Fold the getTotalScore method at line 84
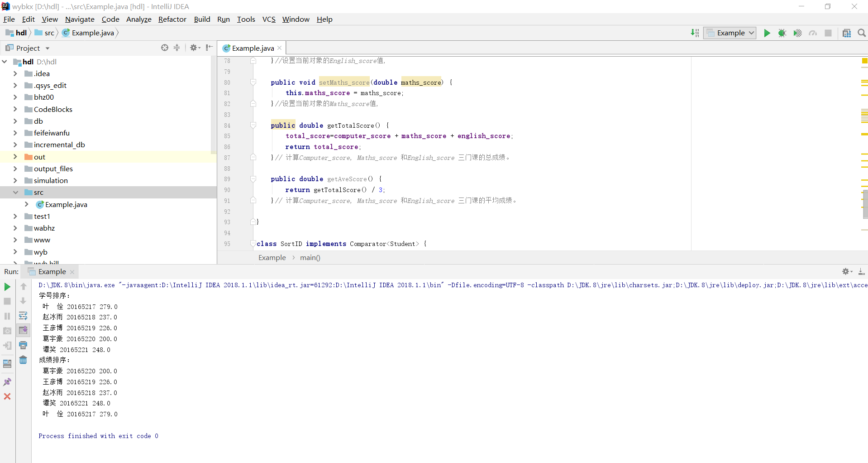The height and width of the screenshot is (463, 868). tap(253, 125)
